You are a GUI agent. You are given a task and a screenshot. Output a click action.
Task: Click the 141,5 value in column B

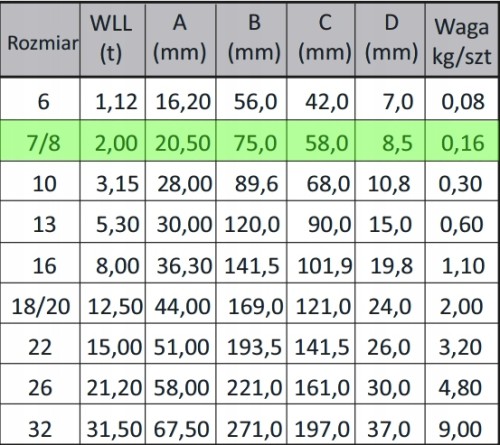click(x=251, y=263)
